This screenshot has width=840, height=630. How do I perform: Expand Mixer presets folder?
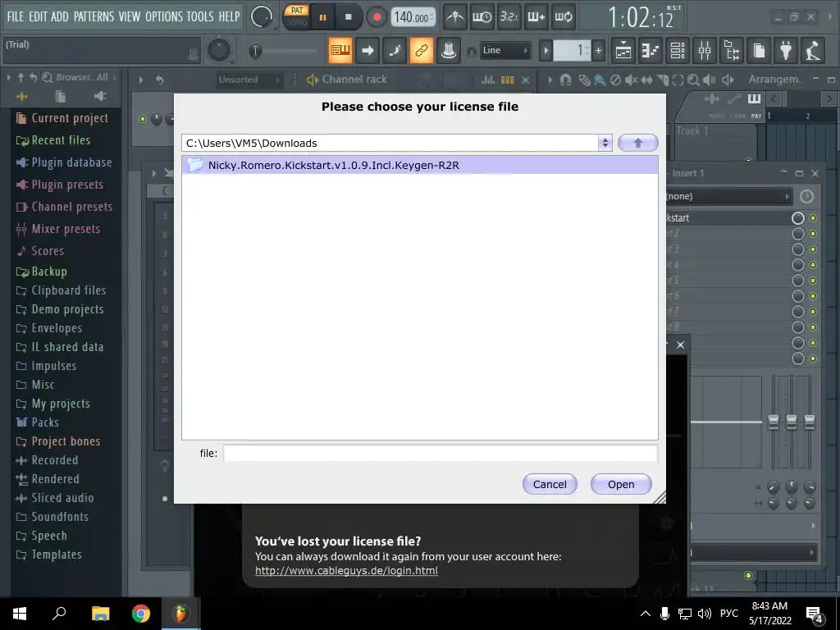[x=58, y=229]
